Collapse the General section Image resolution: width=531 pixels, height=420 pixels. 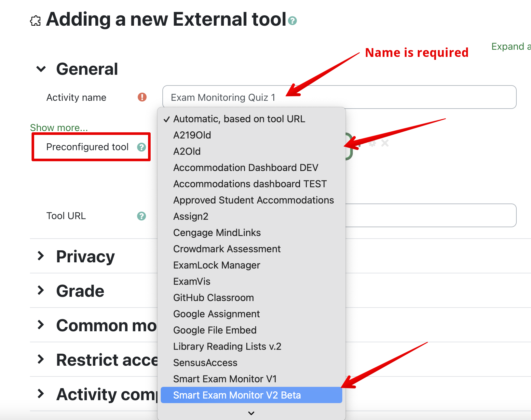tap(41, 69)
